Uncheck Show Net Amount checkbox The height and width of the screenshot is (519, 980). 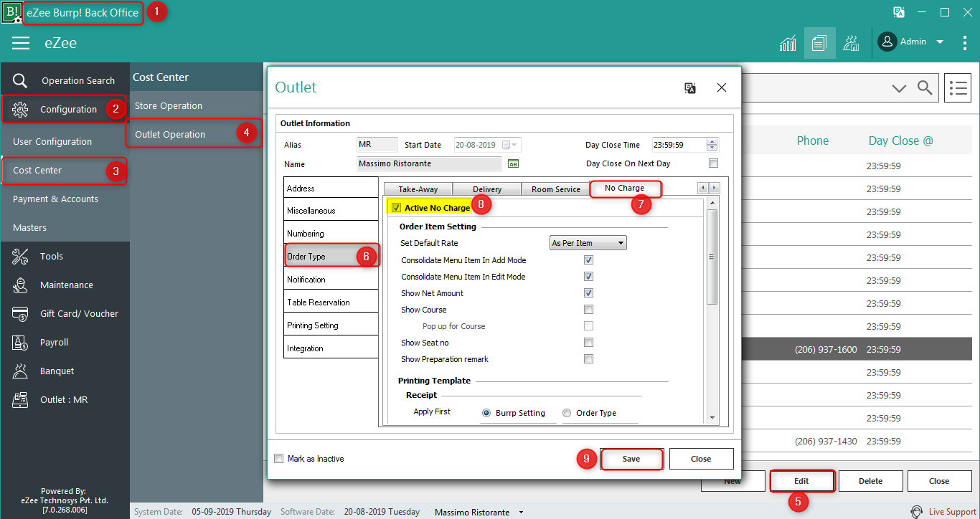(x=588, y=292)
